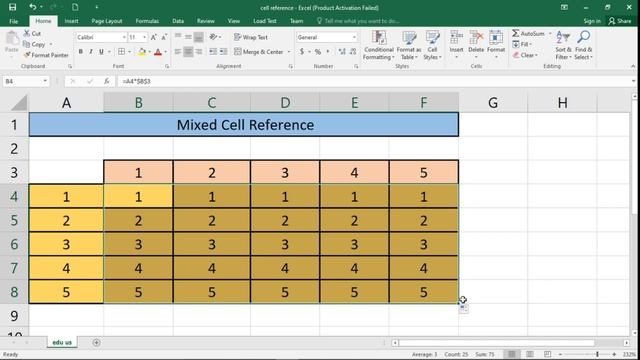Apply percent style format
Viewport: 640px width, 360px height.
tap(318, 52)
